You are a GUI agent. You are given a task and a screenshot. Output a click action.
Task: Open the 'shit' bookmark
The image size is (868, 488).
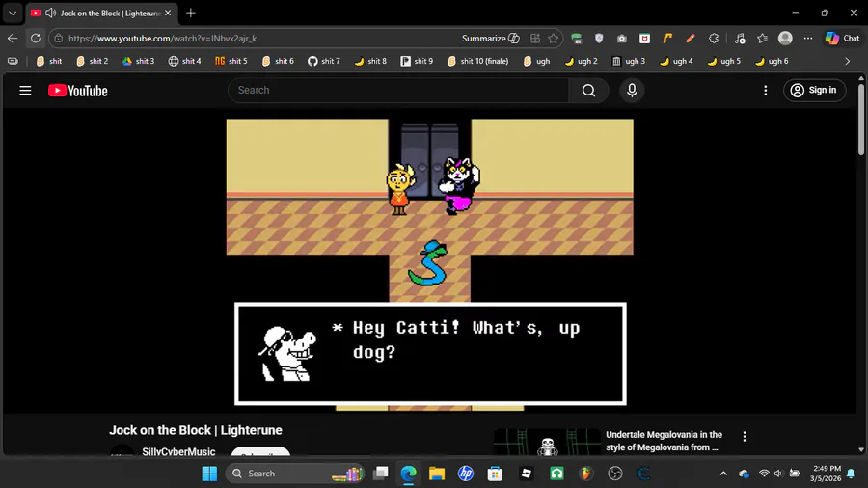[49, 61]
